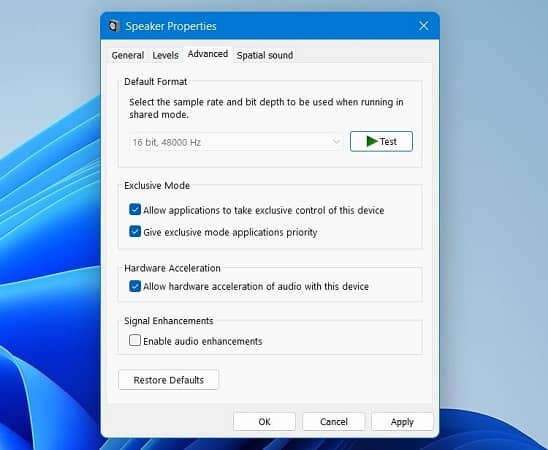Click the speaker icon in the title bar
548x450 pixels.
tap(114, 26)
